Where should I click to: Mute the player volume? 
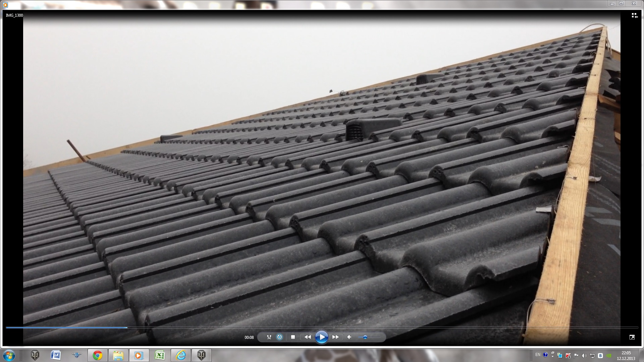[350, 337]
